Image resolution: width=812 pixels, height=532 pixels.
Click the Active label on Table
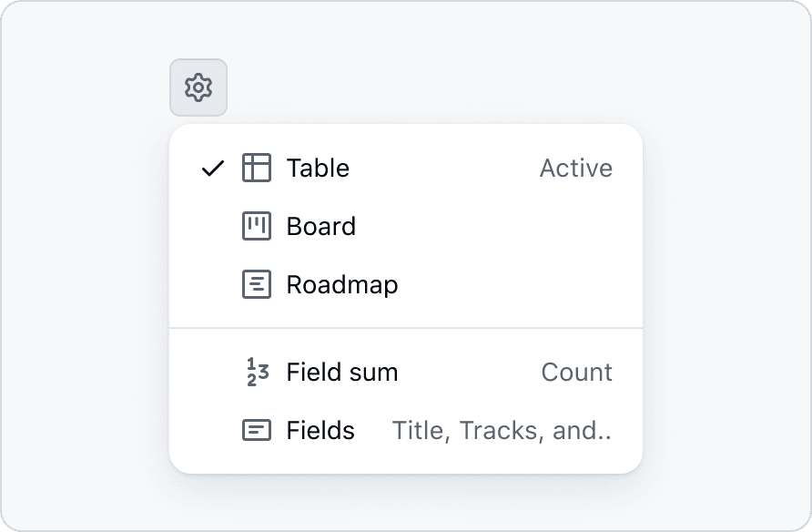pyautogui.click(x=575, y=168)
